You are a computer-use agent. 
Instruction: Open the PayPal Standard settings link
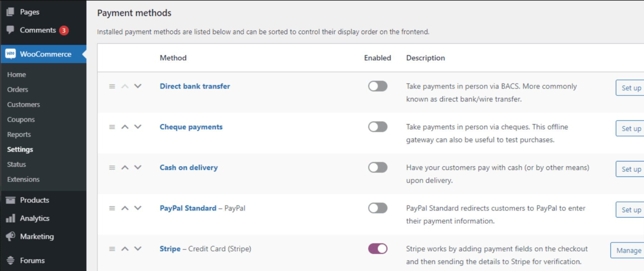pyautogui.click(x=189, y=208)
